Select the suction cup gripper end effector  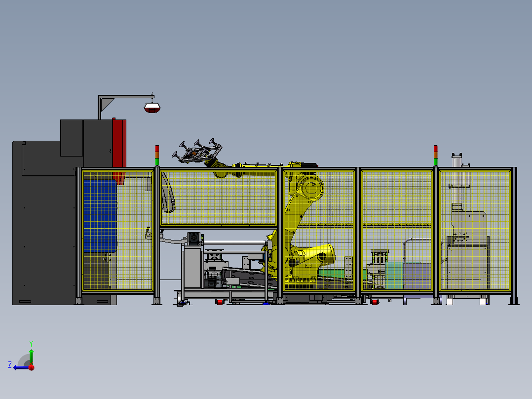197,151
